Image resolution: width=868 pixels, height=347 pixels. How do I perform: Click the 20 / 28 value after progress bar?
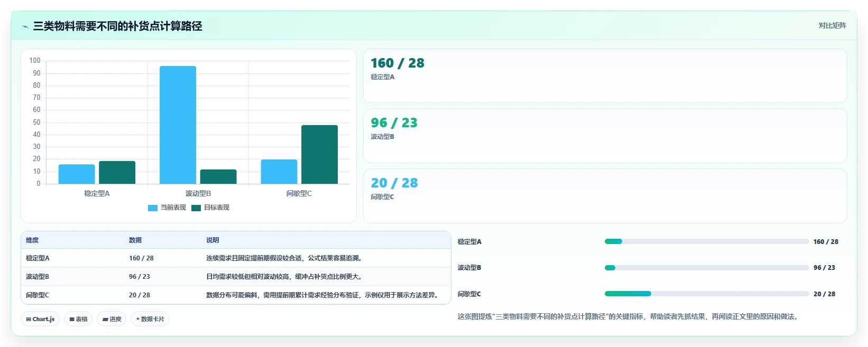pyautogui.click(x=824, y=294)
